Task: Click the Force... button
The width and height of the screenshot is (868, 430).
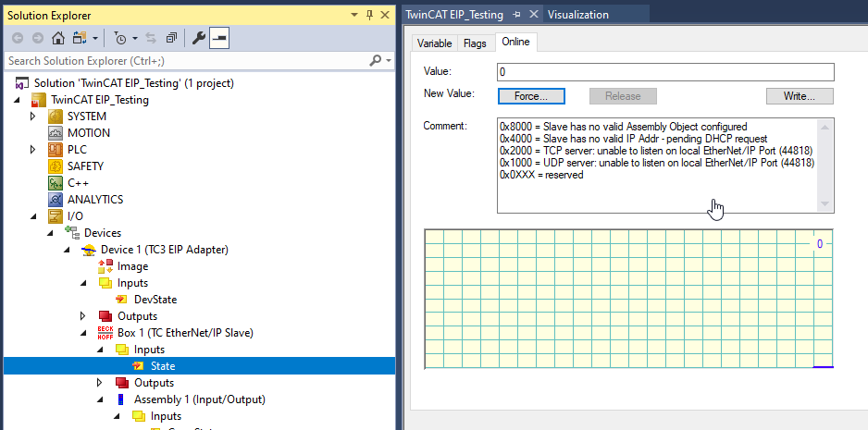Action: [531, 96]
